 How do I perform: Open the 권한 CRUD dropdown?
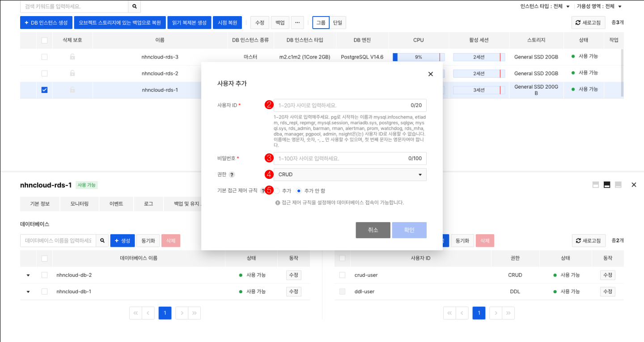pos(350,174)
